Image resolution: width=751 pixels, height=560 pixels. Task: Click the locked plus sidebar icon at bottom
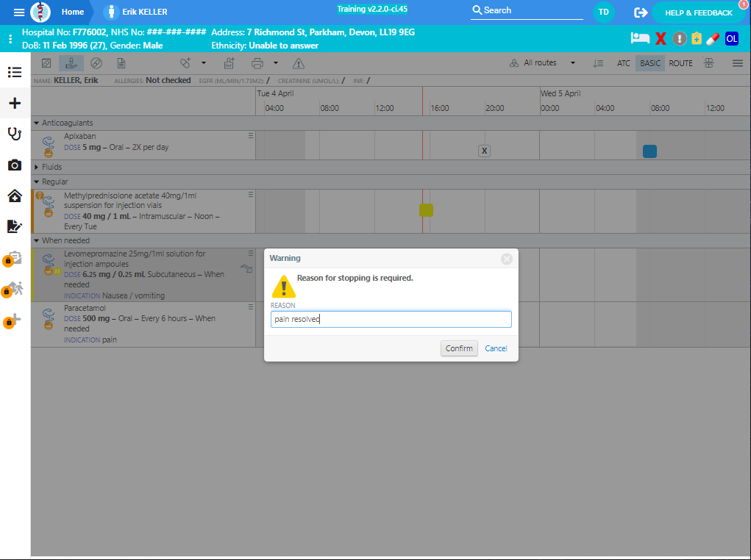click(12, 320)
